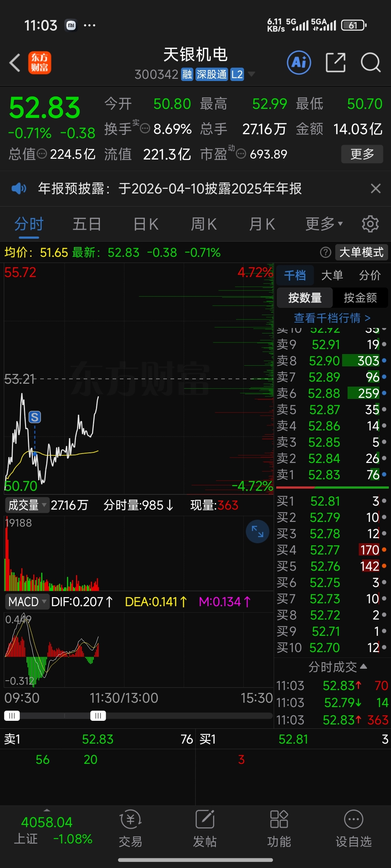Tap 买5 row at 52.76
This screenshot has height=868, width=391.
[x=332, y=566]
